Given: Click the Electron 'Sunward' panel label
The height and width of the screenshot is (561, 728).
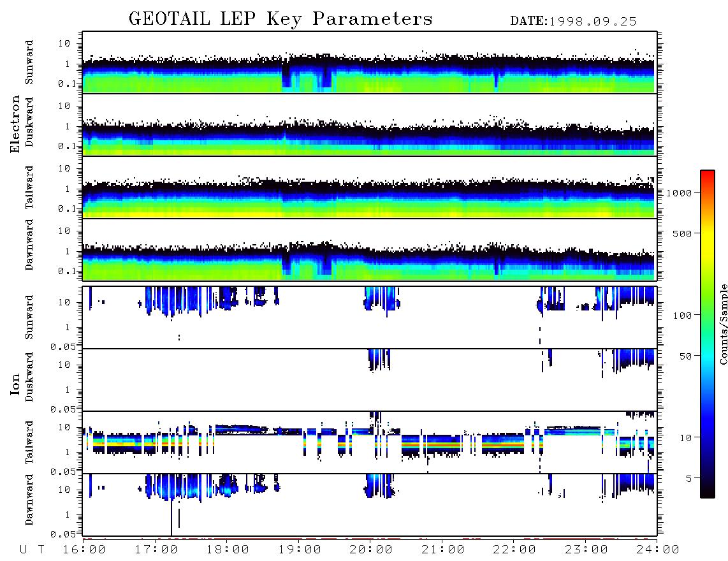Looking at the screenshot, I should pos(29,62).
